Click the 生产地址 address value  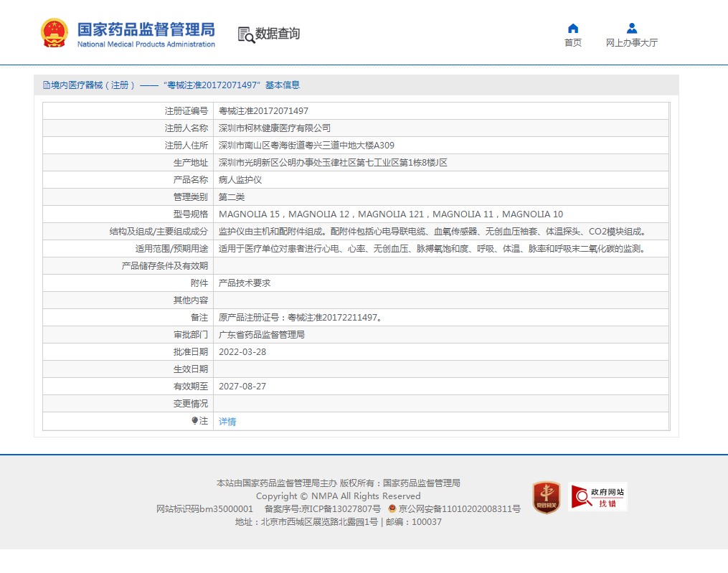[x=333, y=163]
